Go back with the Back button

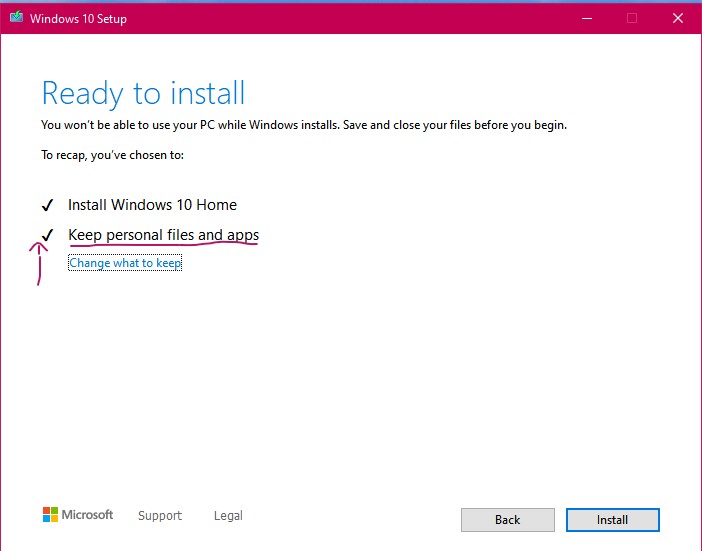point(508,520)
